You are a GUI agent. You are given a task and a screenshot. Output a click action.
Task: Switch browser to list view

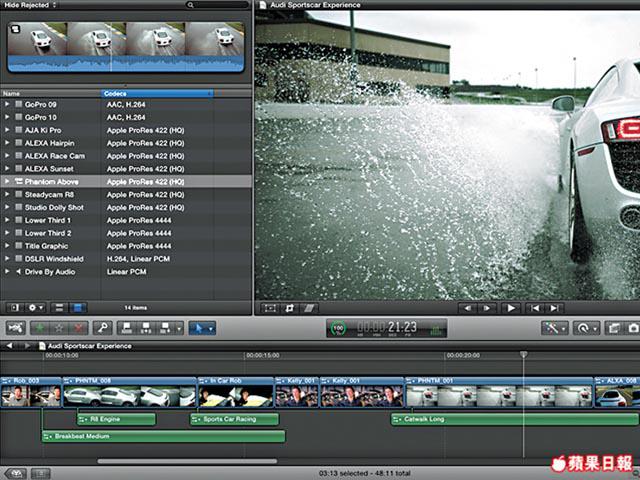point(78,307)
